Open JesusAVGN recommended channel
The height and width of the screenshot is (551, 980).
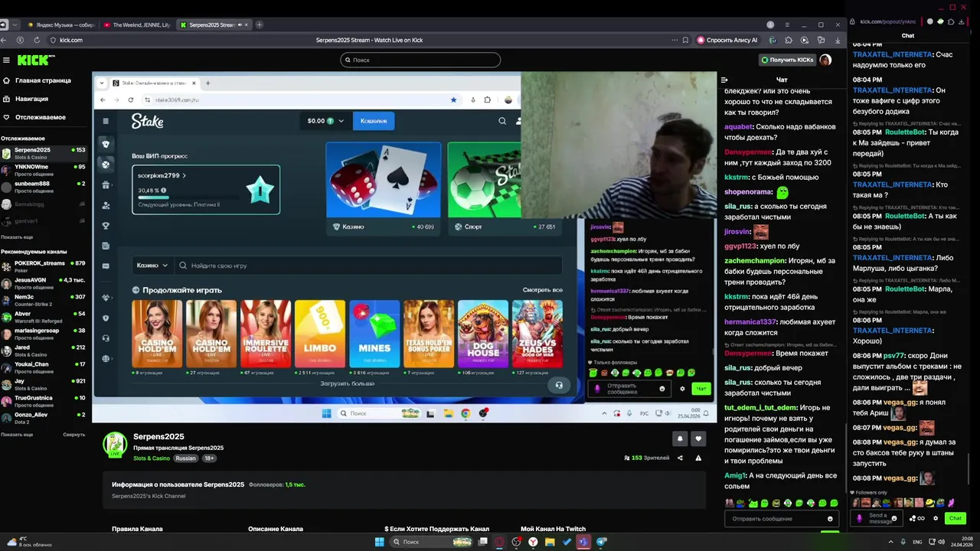pos(44,283)
